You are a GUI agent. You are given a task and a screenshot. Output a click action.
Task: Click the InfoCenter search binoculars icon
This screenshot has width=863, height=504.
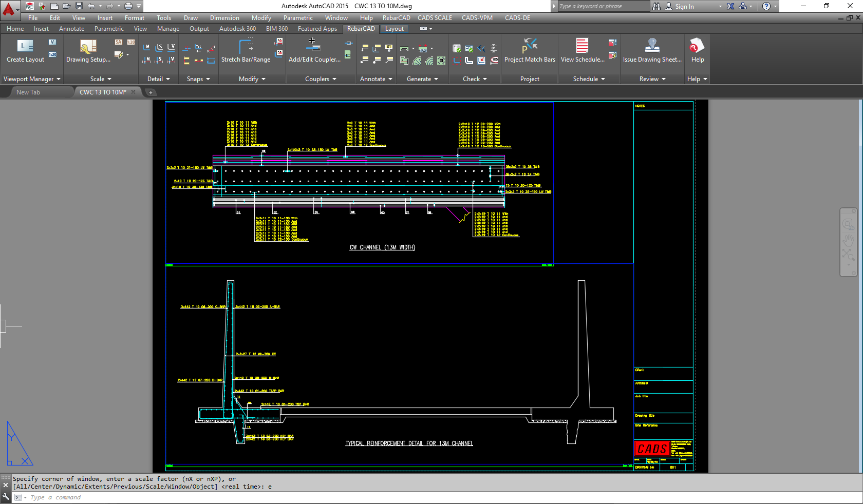tap(656, 6)
